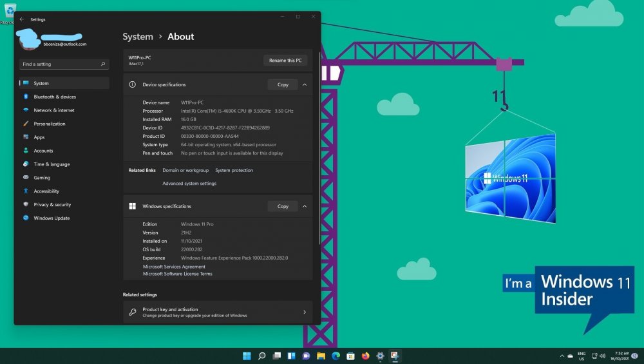This screenshot has width=644, height=364.
Task: Open Task View on the taskbar
Action: 276,356
